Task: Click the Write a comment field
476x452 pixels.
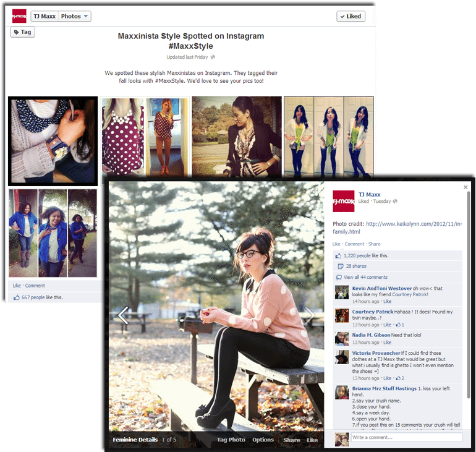Action: [407, 437]
